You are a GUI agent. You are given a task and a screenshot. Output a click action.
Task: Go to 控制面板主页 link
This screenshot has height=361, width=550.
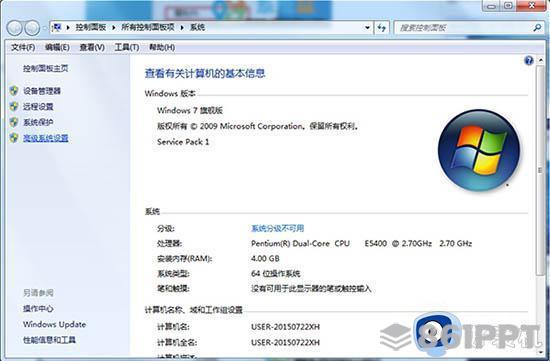point(46,68)
